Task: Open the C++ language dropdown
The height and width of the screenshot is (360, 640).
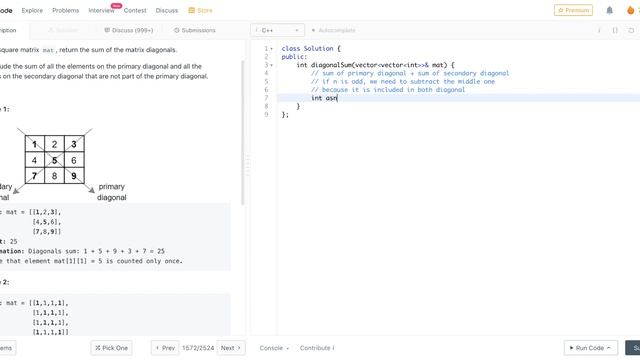Action: (x=277, y=30)
